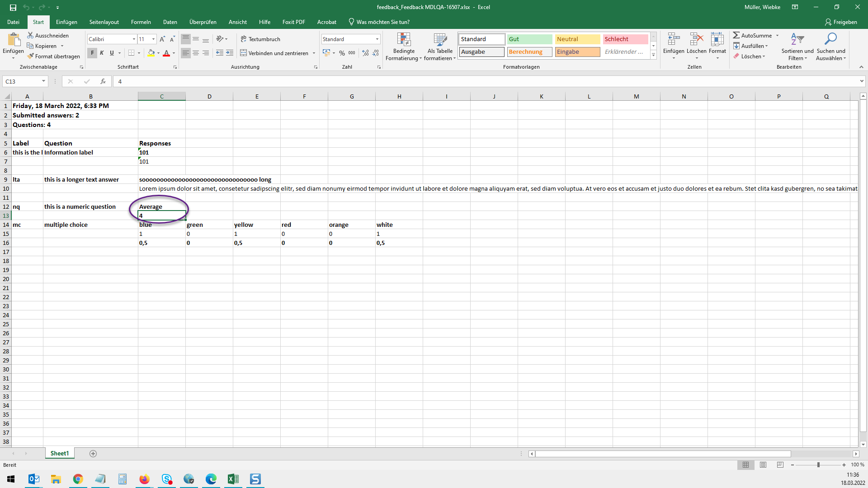Screen dimensions: 868x488
Task: Open Ausfüllen fill dropdown
Action: coord(751,46)
